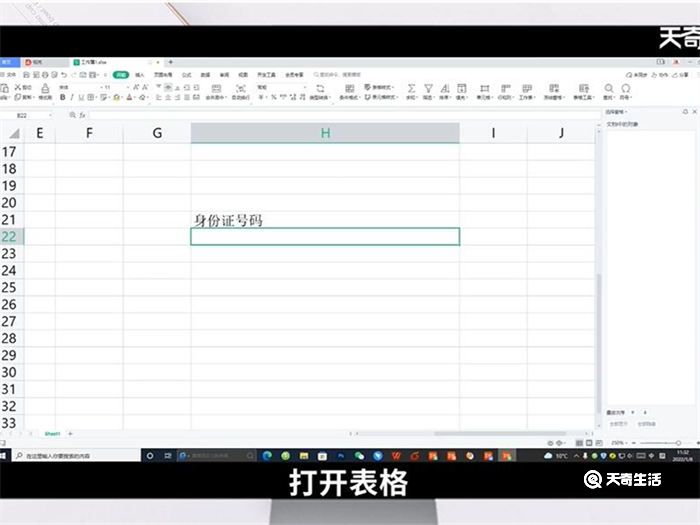Apply the red font color

(130, 97)
